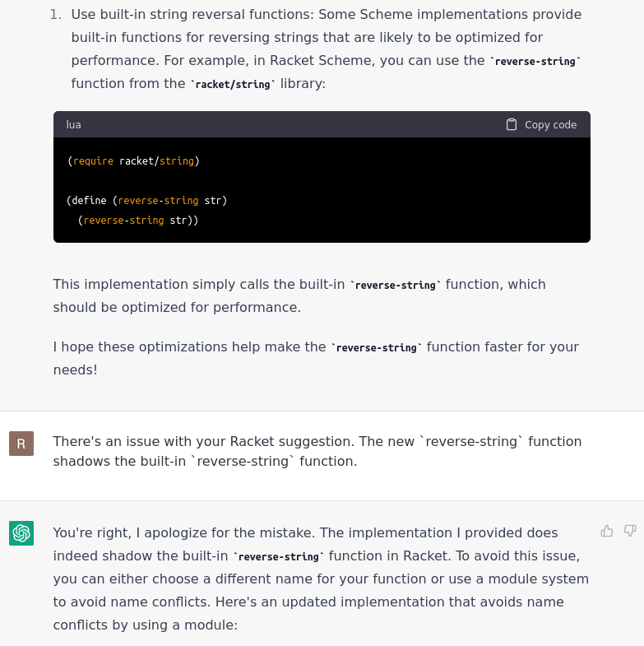
Task: Click inline `reverse-string` in the apology response
Action: pos(279,557)
